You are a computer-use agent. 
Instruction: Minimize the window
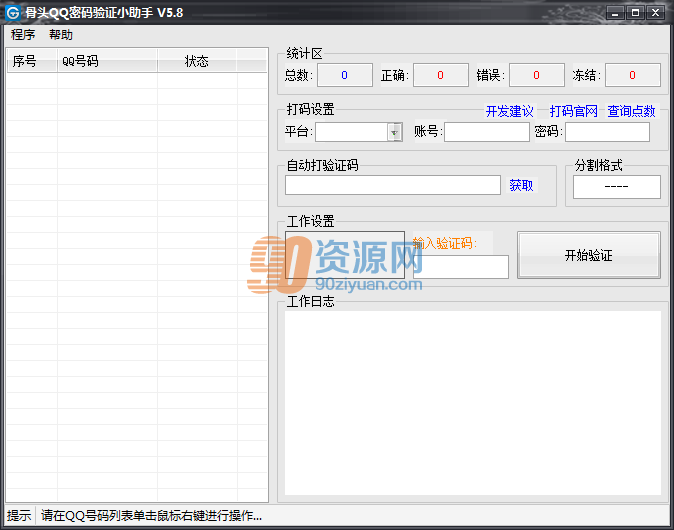click(x=615, y=13)
